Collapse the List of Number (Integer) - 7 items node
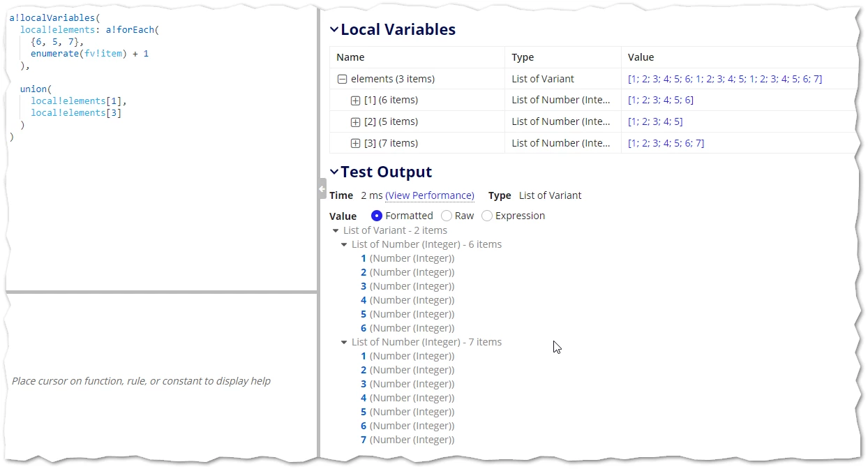This screenshot has height=469, width=868. pos(344,342)
